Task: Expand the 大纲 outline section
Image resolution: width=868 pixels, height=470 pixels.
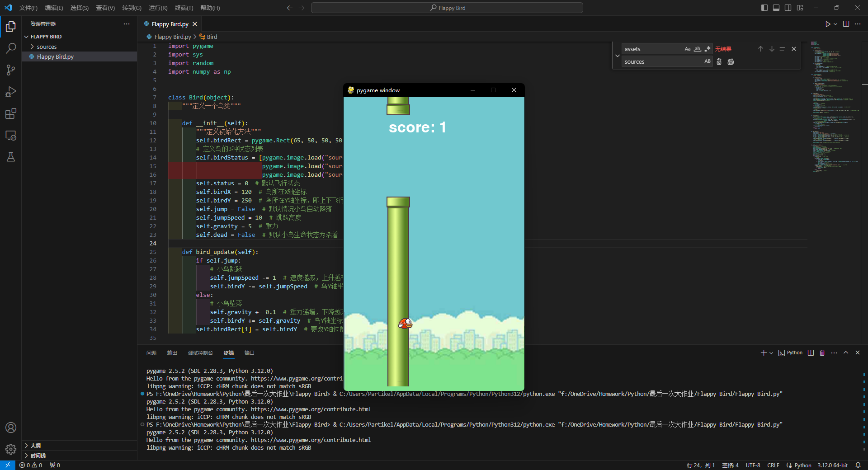Action: click(x=35, y=446)
